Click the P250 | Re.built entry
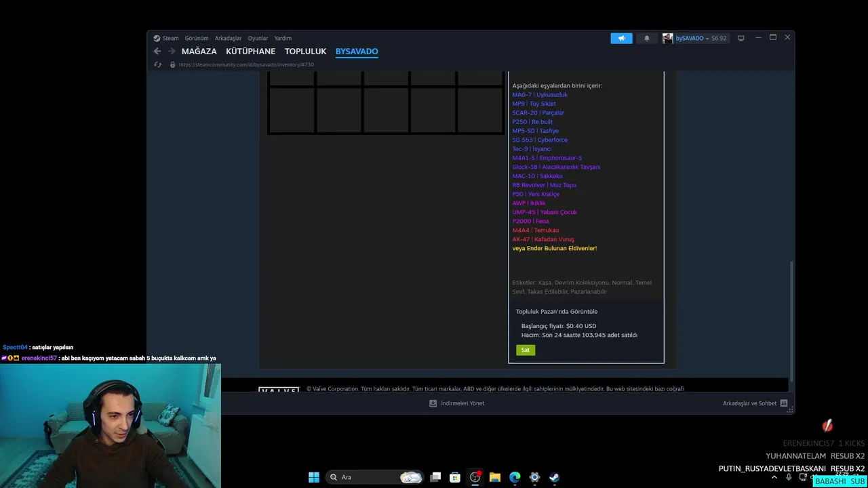 (x=532, y=122)
